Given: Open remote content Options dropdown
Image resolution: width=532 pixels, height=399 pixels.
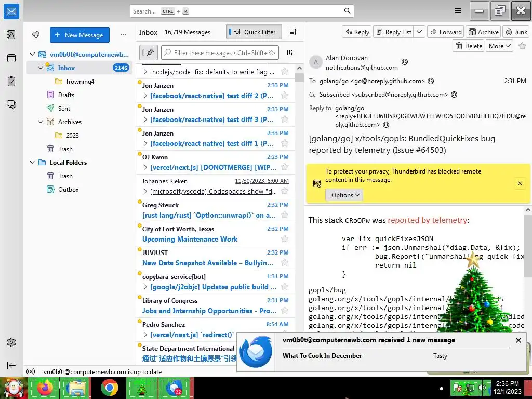Looking at the screenshot, I should 344,195.
